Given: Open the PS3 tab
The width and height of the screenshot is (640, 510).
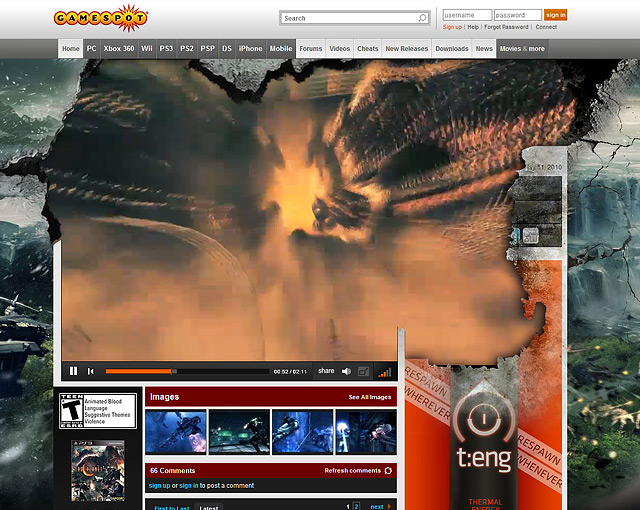Looking at the screenshot, I should 166,49.
